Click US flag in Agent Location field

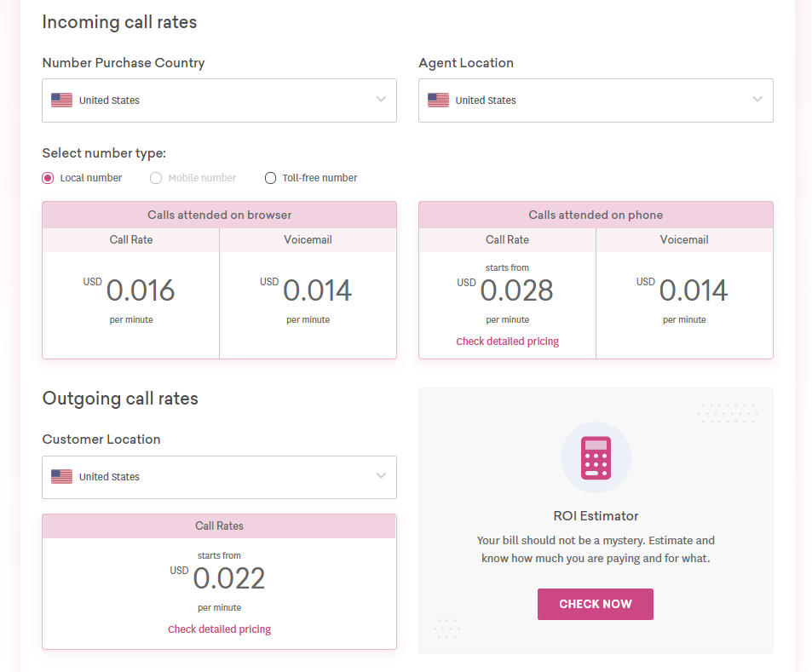pos(438,100)
